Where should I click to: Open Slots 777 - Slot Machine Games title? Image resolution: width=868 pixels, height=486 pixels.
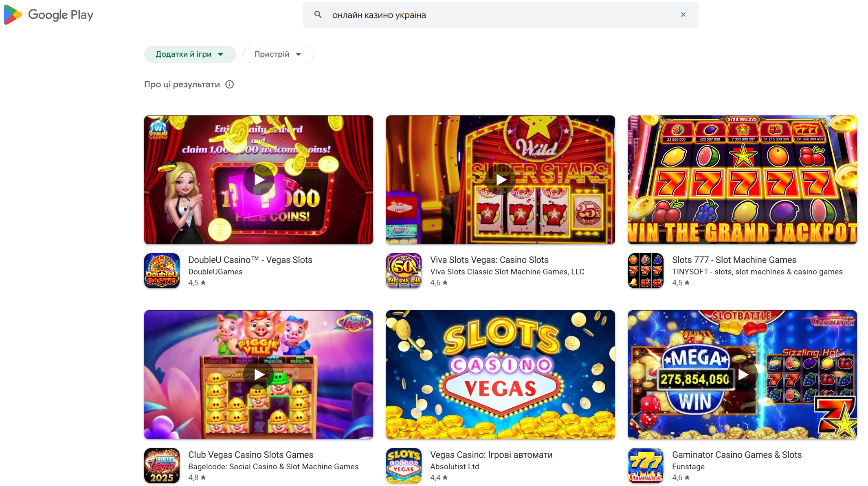tap(734, 260)
